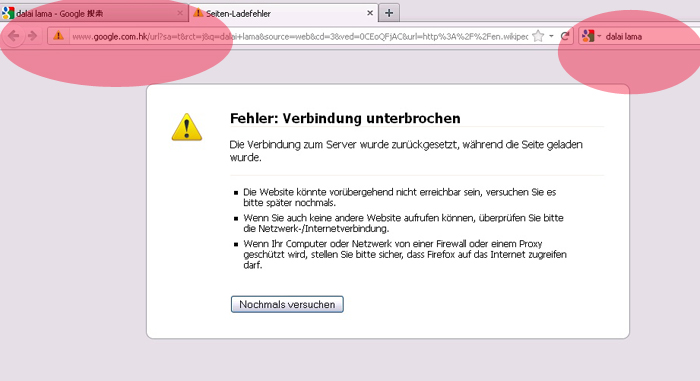Click bullet 'Die Website könnte vorübergehend nicht erreichbar'
Screen dimensions: 700x381
click(x=400, y=197)
